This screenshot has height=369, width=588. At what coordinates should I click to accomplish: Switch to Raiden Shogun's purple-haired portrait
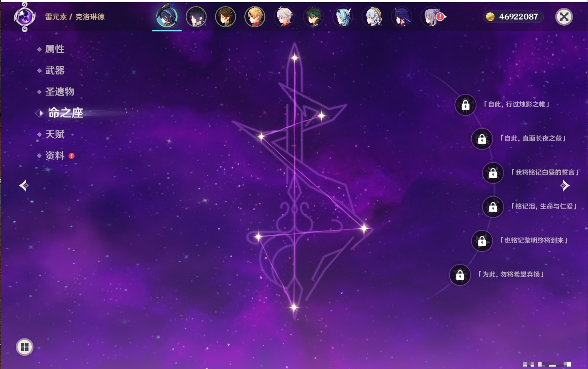click(x=402, y=17)
